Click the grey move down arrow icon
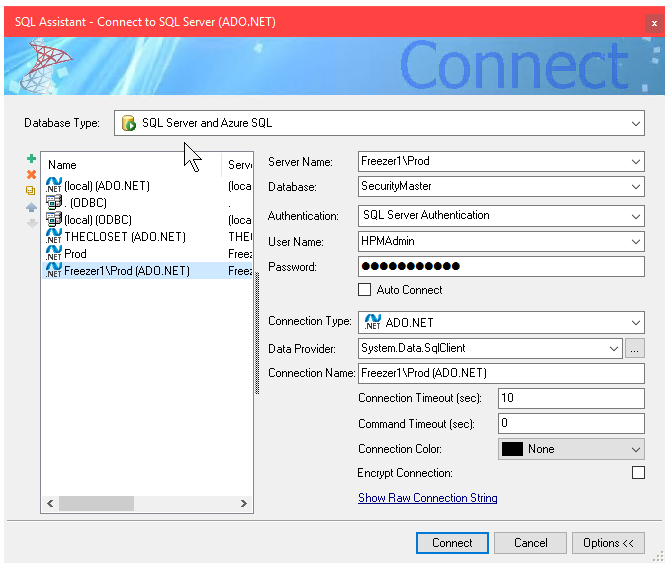The width and height of the screenshot is (668, 563). click(x=32, y=223)
